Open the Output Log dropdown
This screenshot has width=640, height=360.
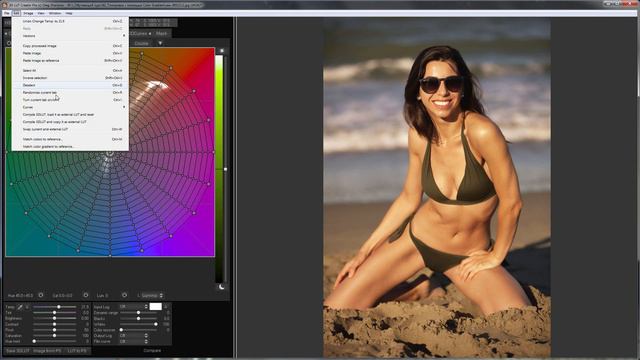[x=133, y=336]
